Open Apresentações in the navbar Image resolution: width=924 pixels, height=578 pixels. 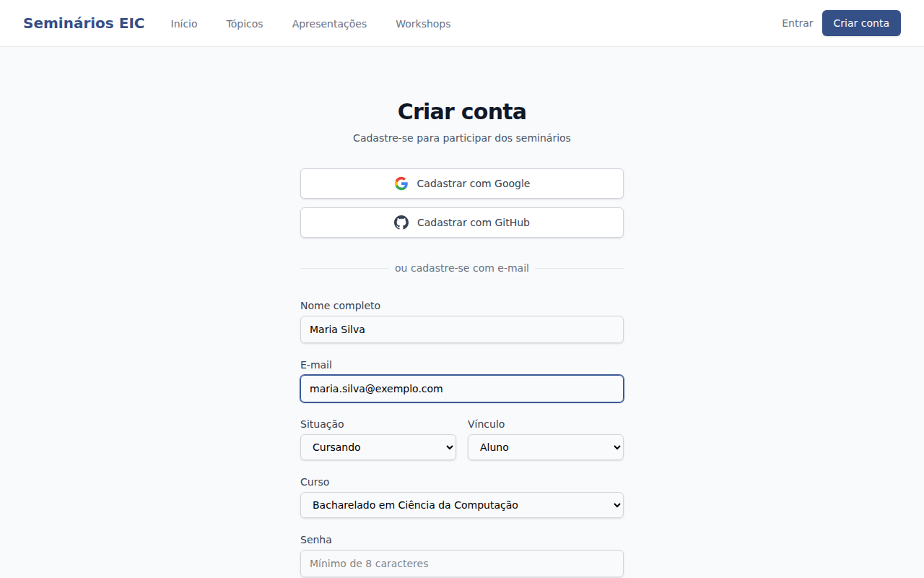[x=329, y=24]
